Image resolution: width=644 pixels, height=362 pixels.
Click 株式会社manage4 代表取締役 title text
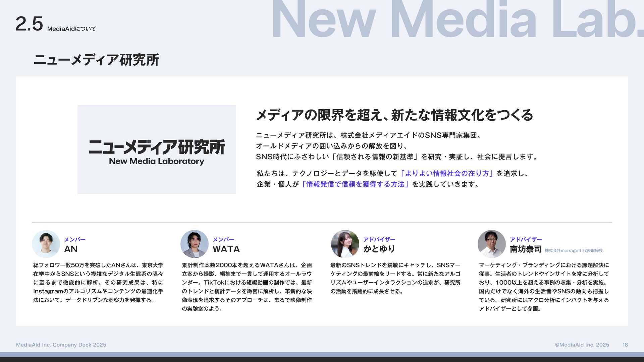574,251
